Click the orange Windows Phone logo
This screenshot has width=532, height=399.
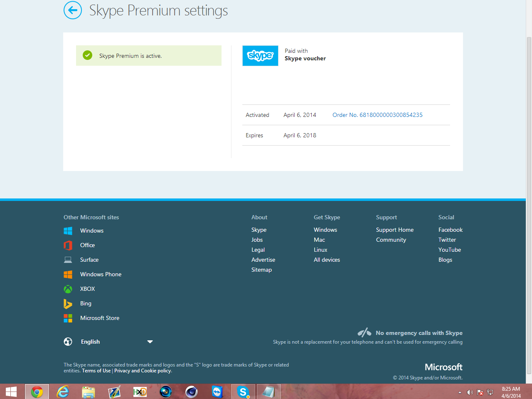coord(68,274)
